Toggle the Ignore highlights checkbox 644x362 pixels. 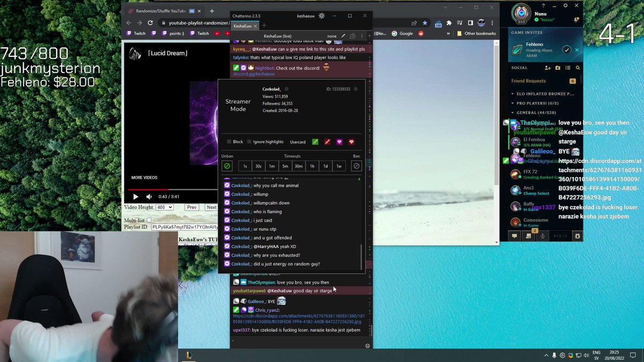(x=249, y=142)
